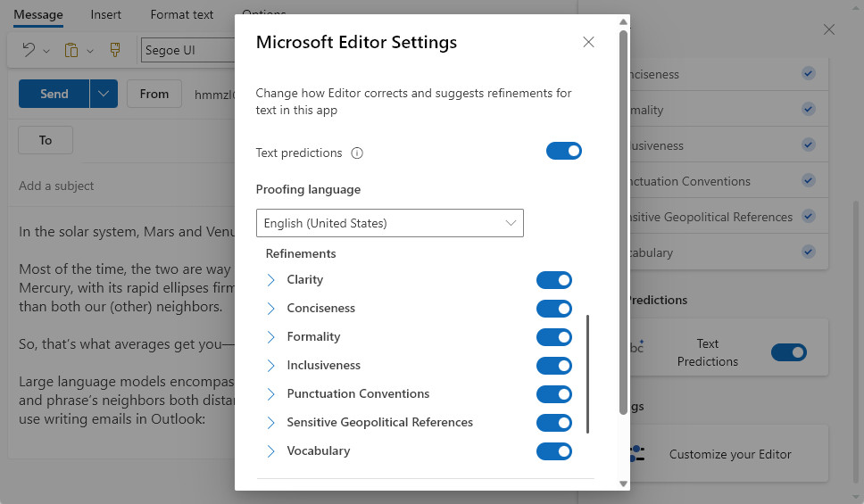The width and height of the screenshot is (864, 504).
Task: Click the From button
Action: pyautogui.click(x=154, y=94)
